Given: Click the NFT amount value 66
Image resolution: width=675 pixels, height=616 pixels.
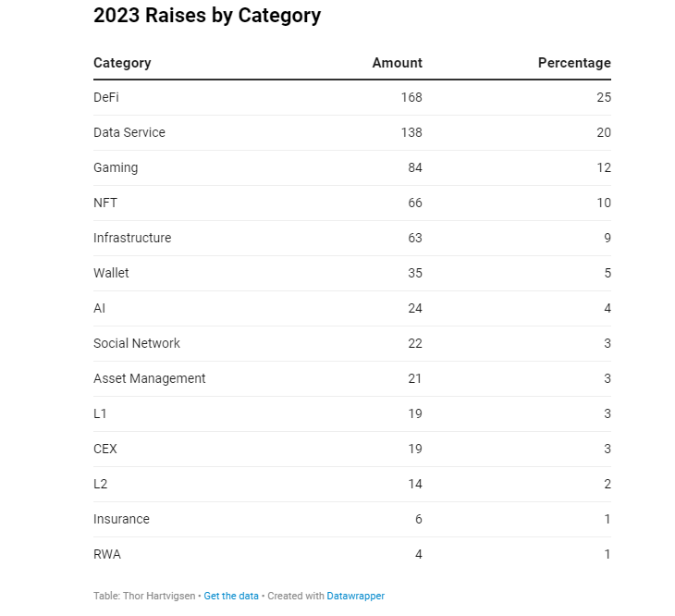Looking at the screenshot, I should [415, 203].
